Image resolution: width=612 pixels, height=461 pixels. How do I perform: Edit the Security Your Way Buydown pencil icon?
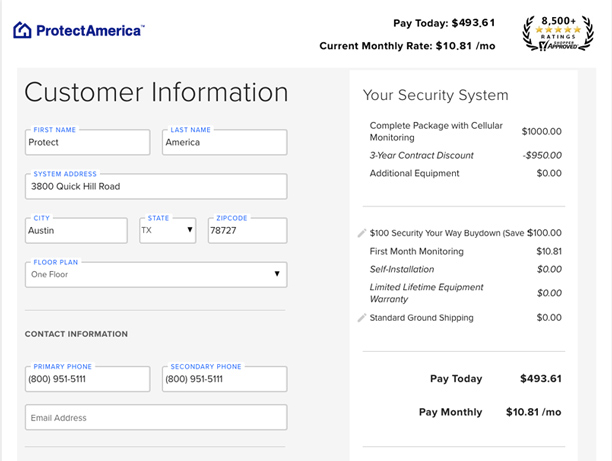coord(362,233)
